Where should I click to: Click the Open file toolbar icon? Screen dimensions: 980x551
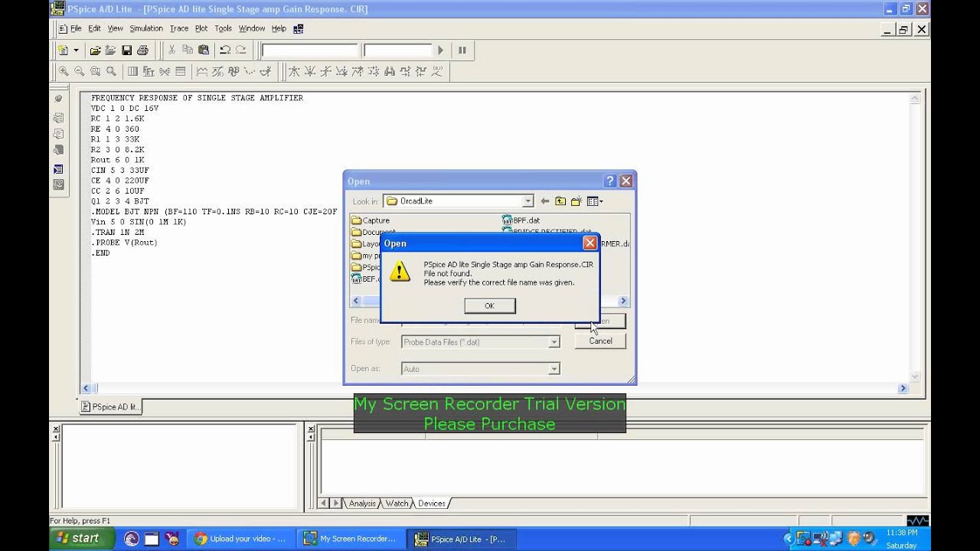point(96,51)
